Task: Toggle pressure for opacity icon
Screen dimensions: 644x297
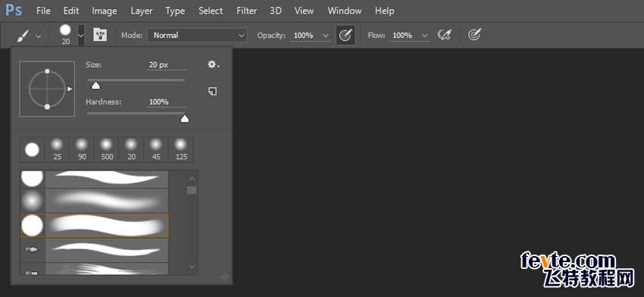Action: [x=345, y=36]
